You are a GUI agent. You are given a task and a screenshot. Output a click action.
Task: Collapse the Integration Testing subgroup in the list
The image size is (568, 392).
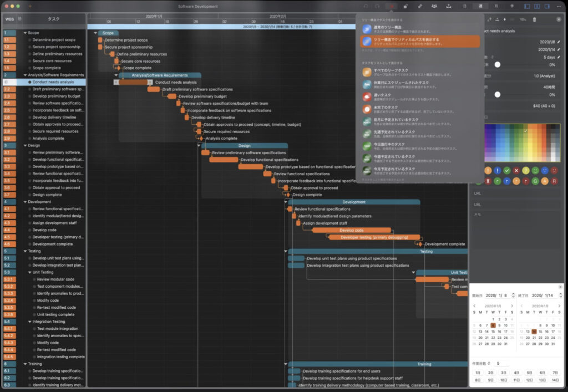(x=30, y=322)
